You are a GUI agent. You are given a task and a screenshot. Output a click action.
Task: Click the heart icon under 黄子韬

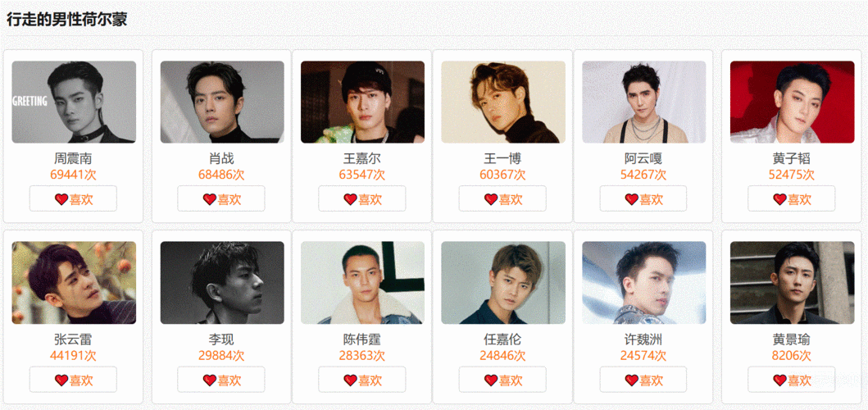click(779, 199)
